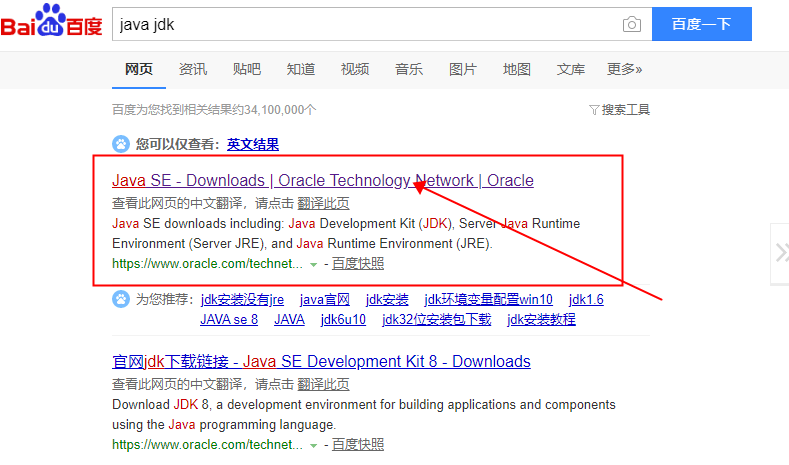Viewport: 789px width, 465px height.
Task: Open 百度快照 for the first result
Action: pos(358,264)
